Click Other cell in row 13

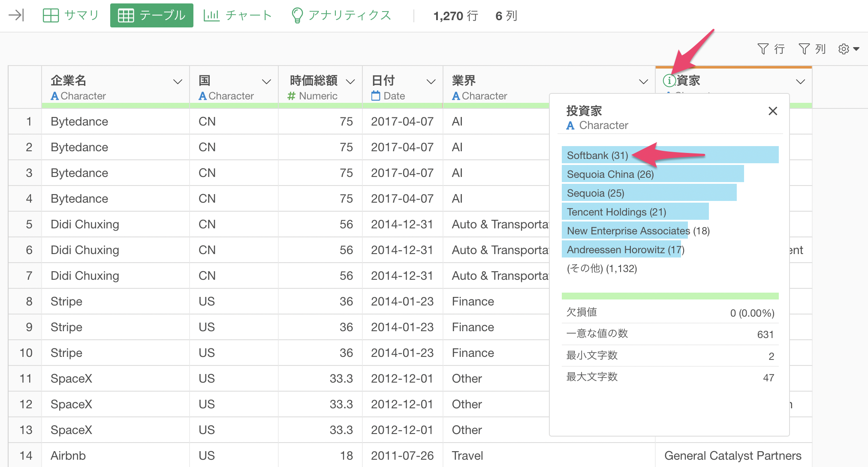pyautogui.click(x=497, y=430)
